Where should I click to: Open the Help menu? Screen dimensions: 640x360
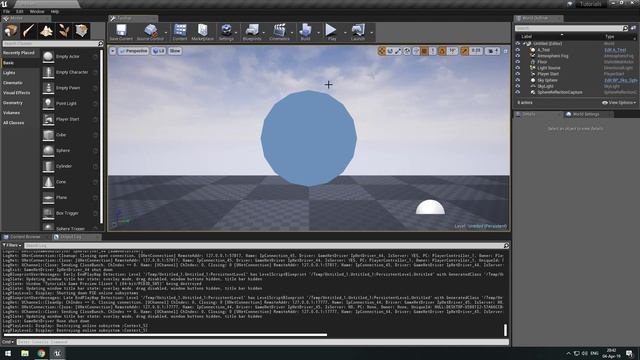[55, 11]
